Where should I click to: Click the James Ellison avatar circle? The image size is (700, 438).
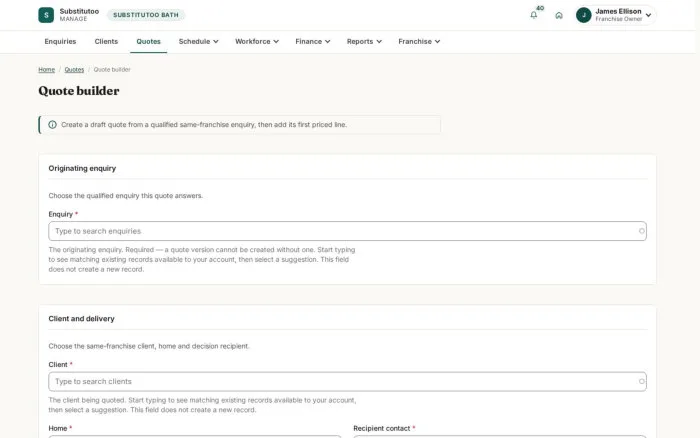pos(583,15)
